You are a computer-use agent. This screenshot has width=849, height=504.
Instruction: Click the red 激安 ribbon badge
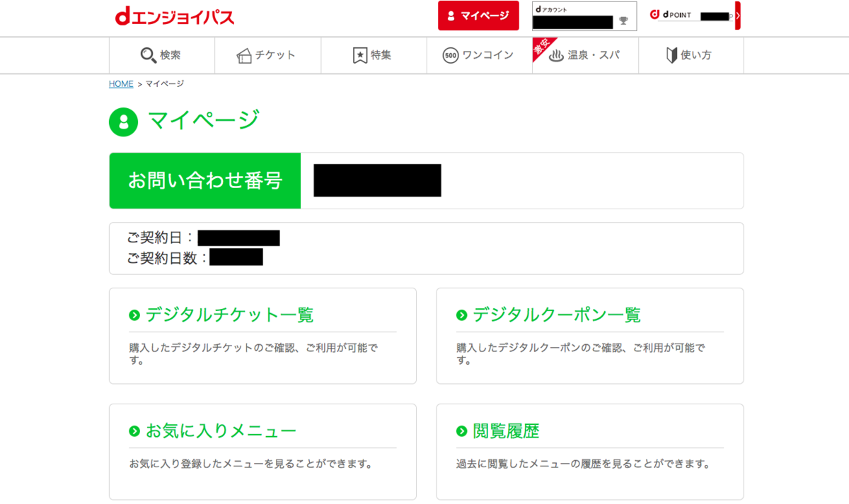tap(542, 47)
